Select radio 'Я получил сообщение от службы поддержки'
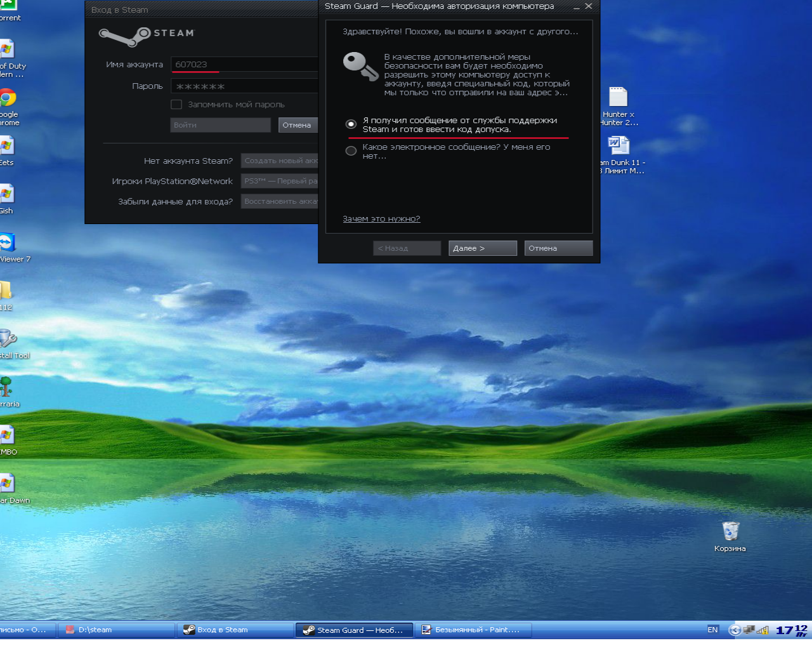 tap(351, 124)
